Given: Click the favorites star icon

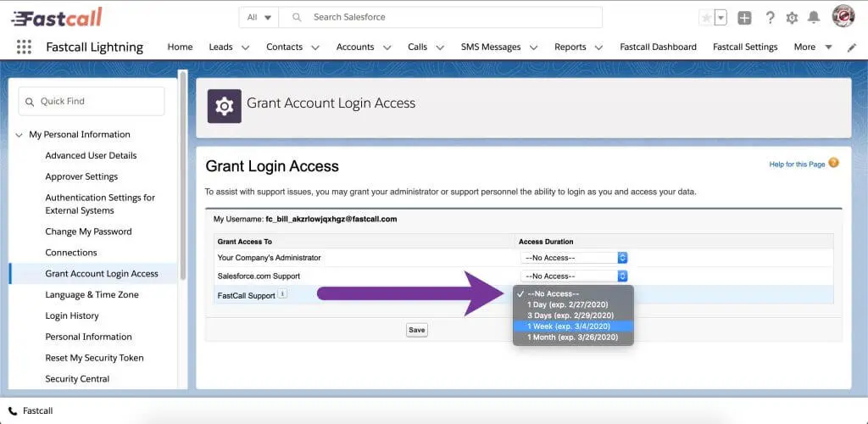Looking at the screenshot, I should click(x=706, y=18).
